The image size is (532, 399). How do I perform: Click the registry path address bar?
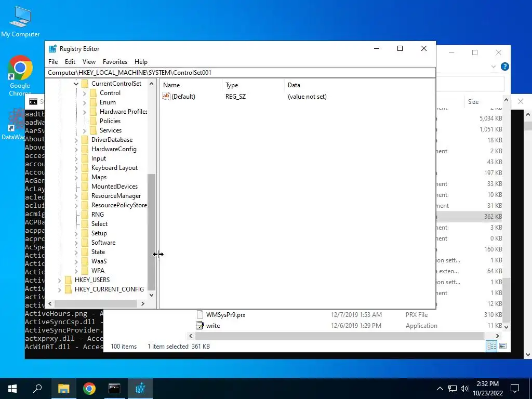pyautogui.click(x=240, y=73)
